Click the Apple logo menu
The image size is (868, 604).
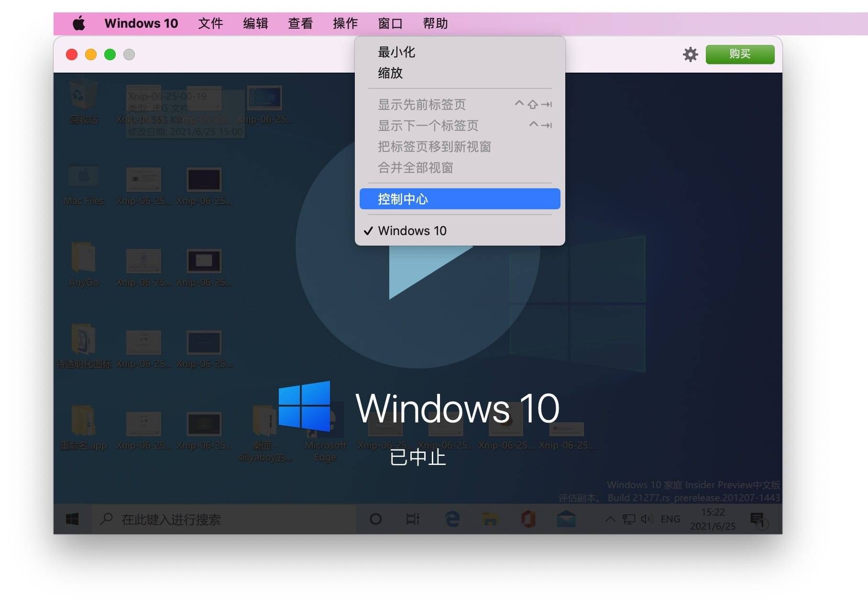tap(79, 23)
